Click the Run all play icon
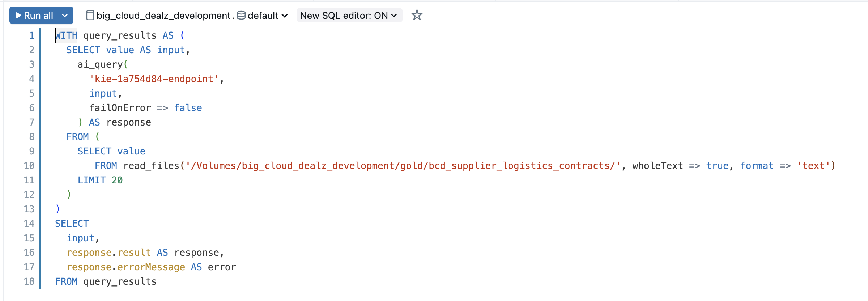Screen dimensions: 868x301 (18, 16)
